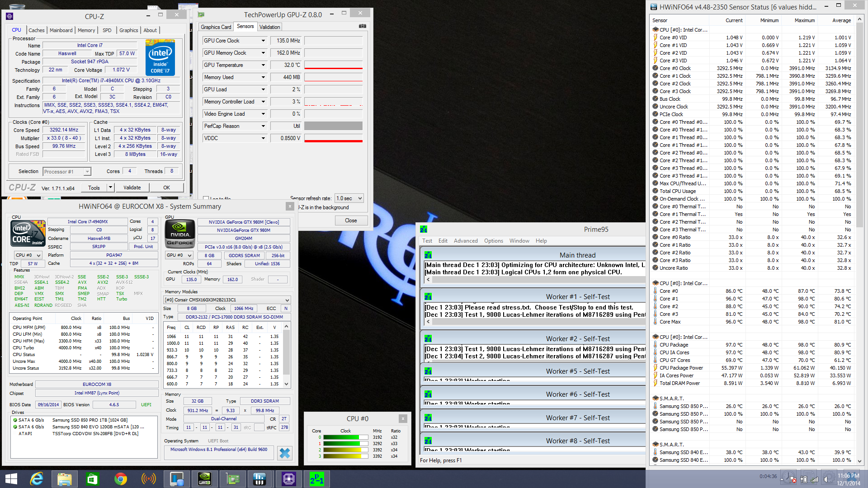Open the GPU Core Clock sensor dropdown
Screen dimensions: 868x488
[x=263, y=41]
